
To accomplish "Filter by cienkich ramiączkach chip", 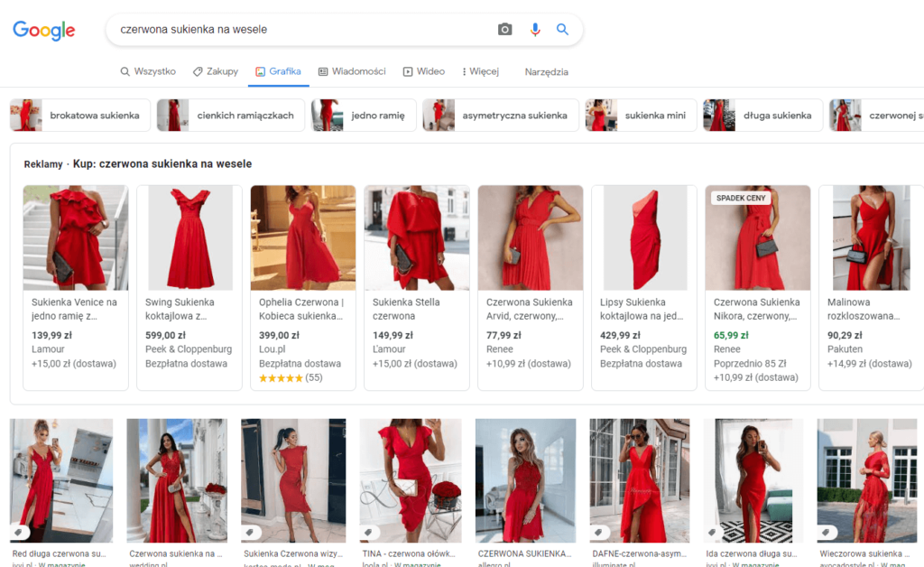I will coord(231,115).
